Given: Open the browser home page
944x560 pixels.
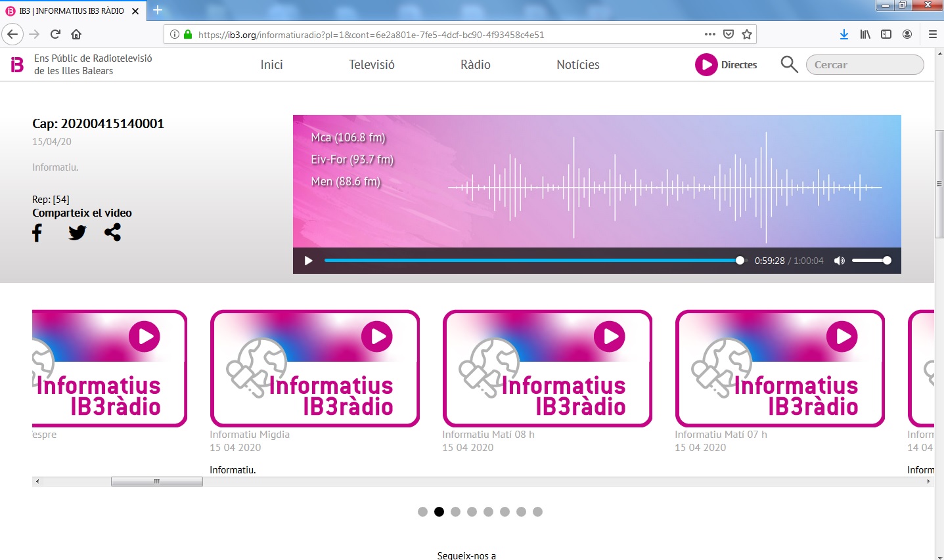Looking at the screenshot, I should pyautogui.click(x=76, y=34).
